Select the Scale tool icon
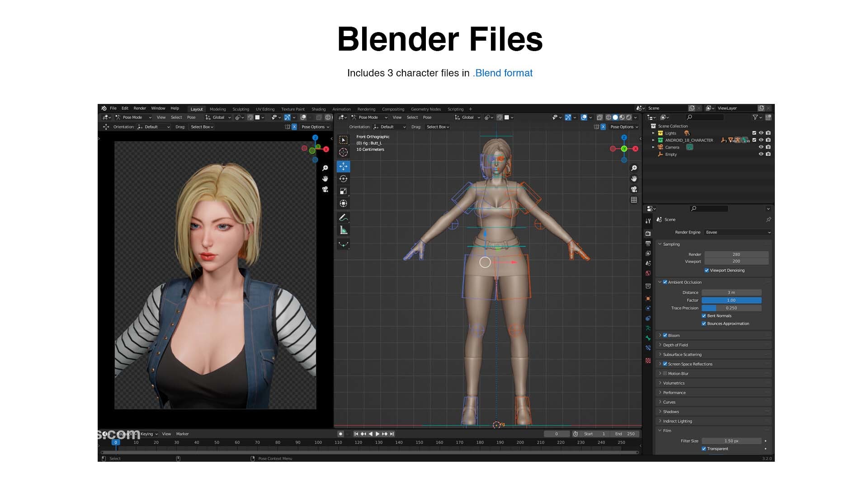Image resolution: width=868 pixels, height=488 pixels. pos(343,191)
